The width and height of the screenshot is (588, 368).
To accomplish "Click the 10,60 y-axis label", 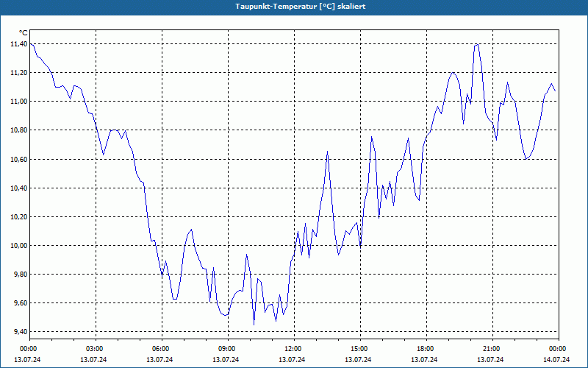I will coord(18,159).
